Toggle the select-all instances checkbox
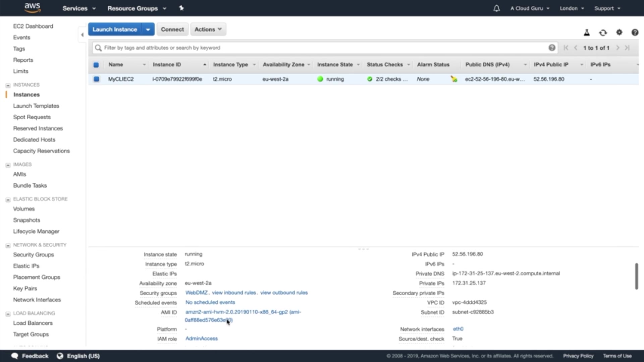 tap(96, 65)
